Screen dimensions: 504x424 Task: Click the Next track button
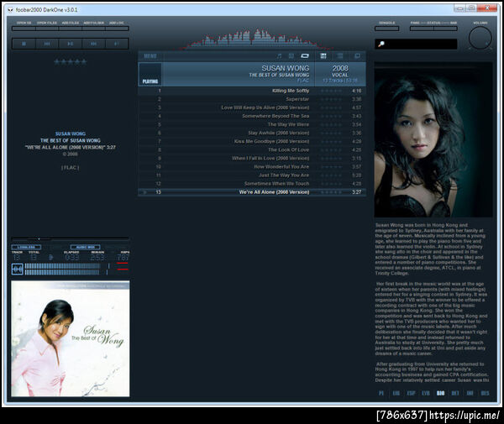pyautogui.click(x=93, y=44)
